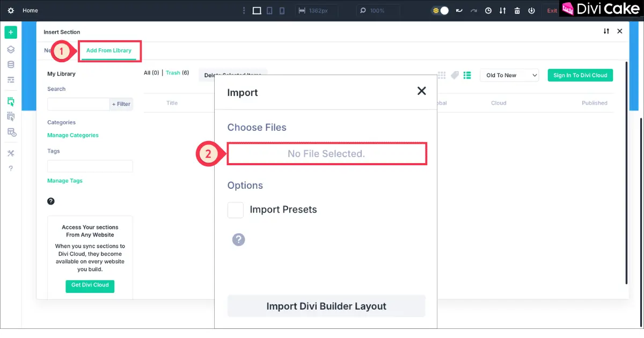
Task: Select the green click-mode cursor icon
Action: [x=11, y=101]
